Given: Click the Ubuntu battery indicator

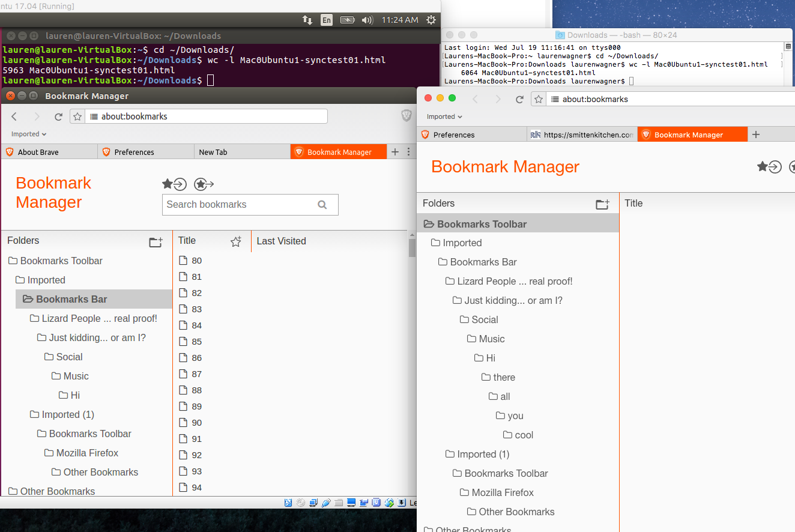Looking at the screenshot, I should pos(347,20).
